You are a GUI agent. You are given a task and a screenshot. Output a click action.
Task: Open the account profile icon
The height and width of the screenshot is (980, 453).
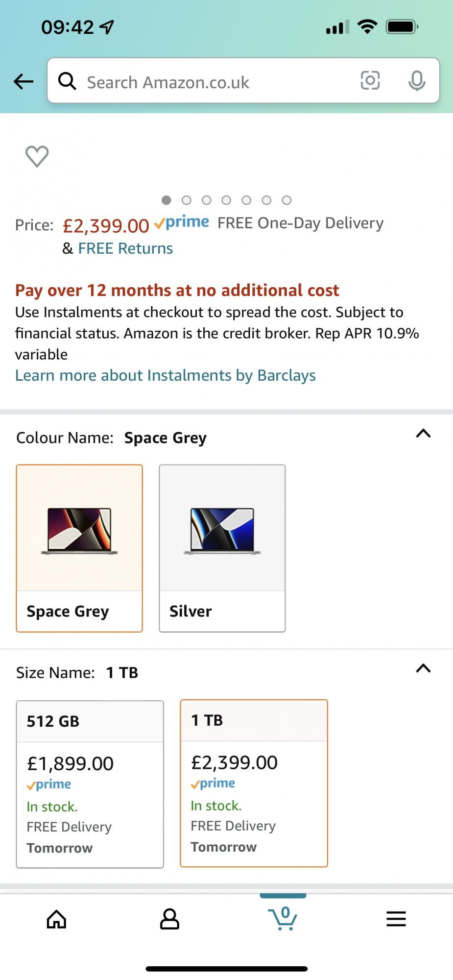click(169, 919)
